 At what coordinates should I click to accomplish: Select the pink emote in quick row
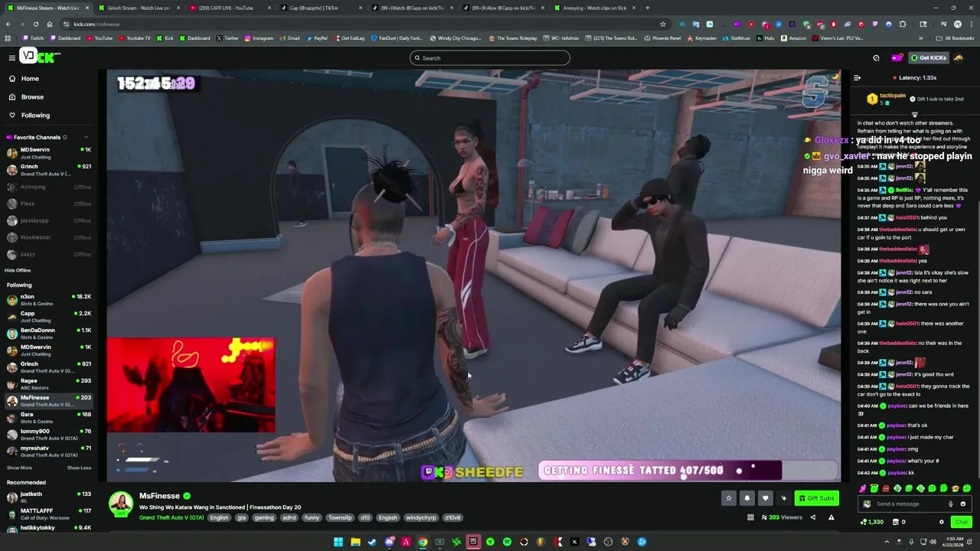pyautogui.click(x=863, y=488)
